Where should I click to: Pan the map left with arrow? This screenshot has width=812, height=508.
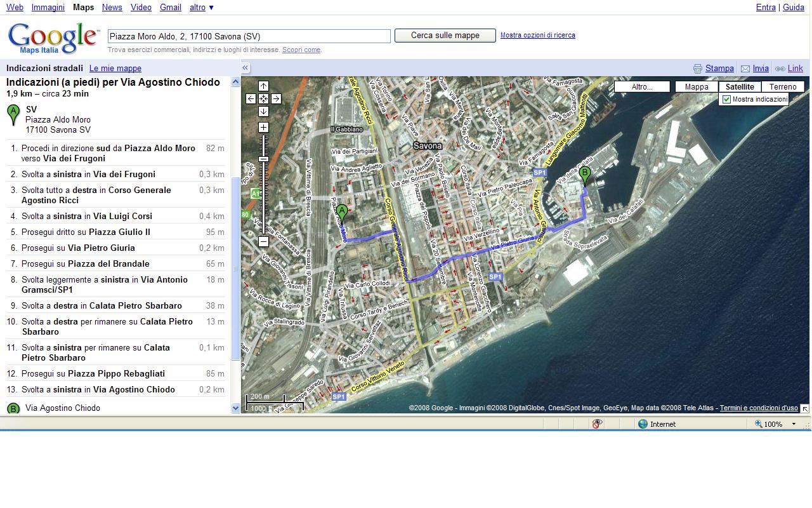click(251, 98)
